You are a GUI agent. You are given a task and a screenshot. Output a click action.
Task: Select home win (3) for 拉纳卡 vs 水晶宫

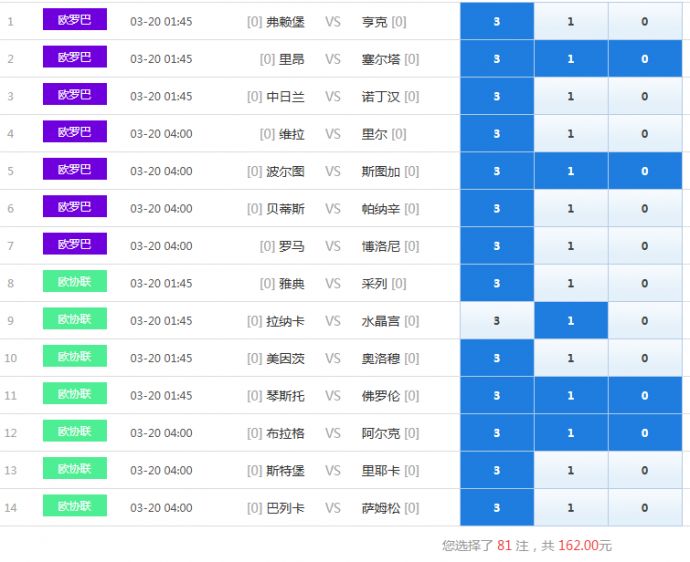[x=497, y=321]
